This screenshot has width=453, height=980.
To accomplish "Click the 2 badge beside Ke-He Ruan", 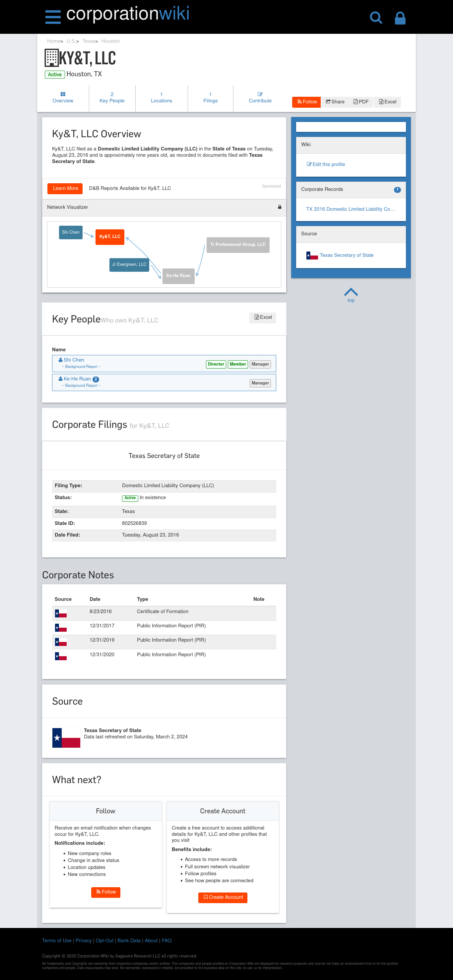I will point(96,379).
